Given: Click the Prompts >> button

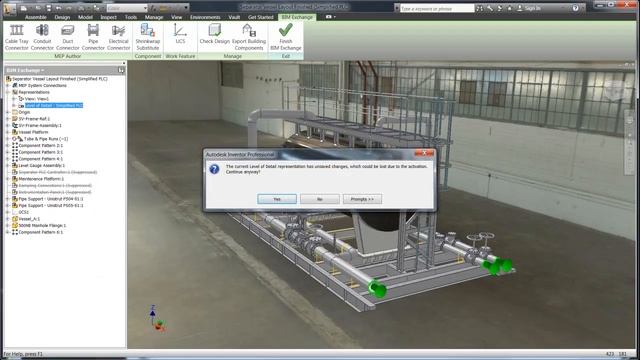Looking at the screenshot, I should pyautogui.click(x=362, y=199).
